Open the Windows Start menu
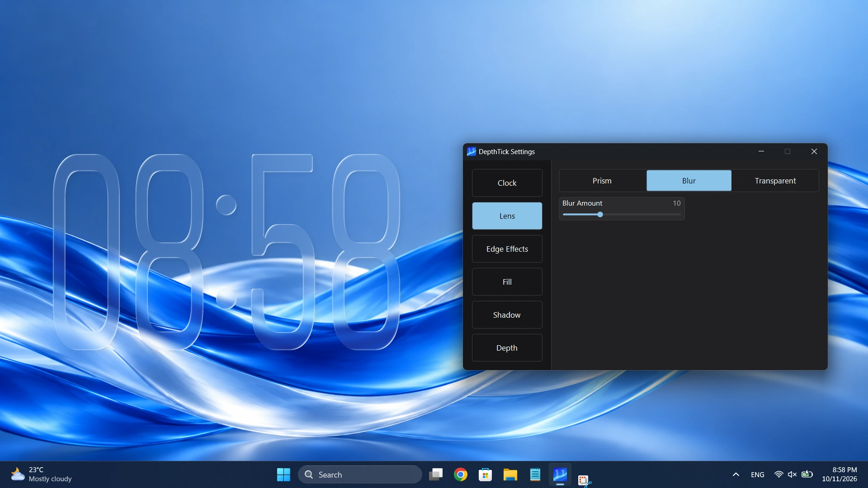The width and height of the screenshot is (868, 488). (x=283, y=474)
